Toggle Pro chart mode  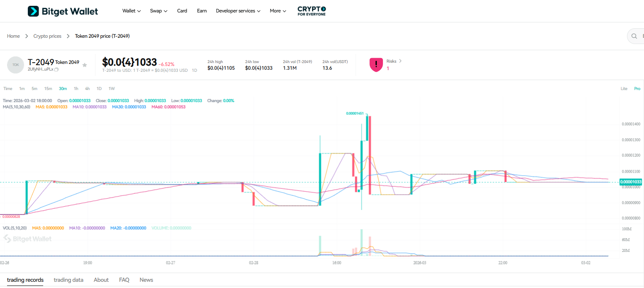click(x=637, y=88)
